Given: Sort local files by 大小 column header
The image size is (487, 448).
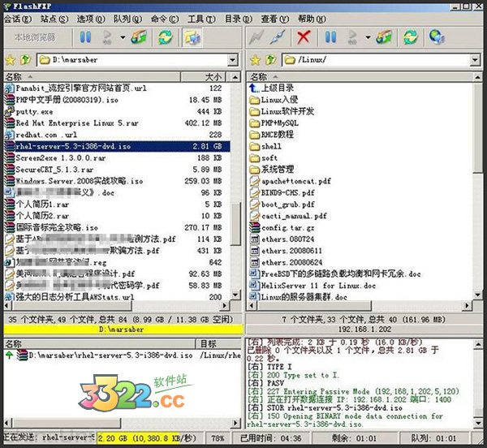Looking at the screenshot, I should (x=213, y=76).
